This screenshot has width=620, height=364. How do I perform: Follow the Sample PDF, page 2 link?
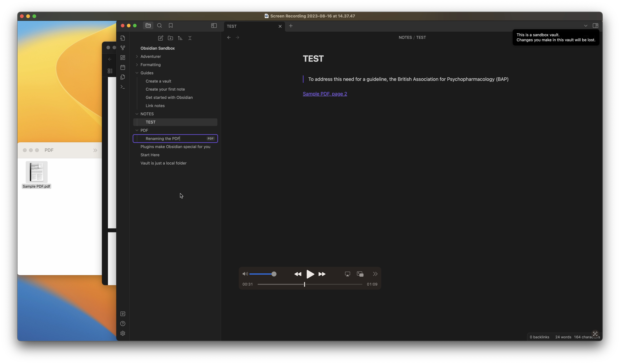click(325, 94)
